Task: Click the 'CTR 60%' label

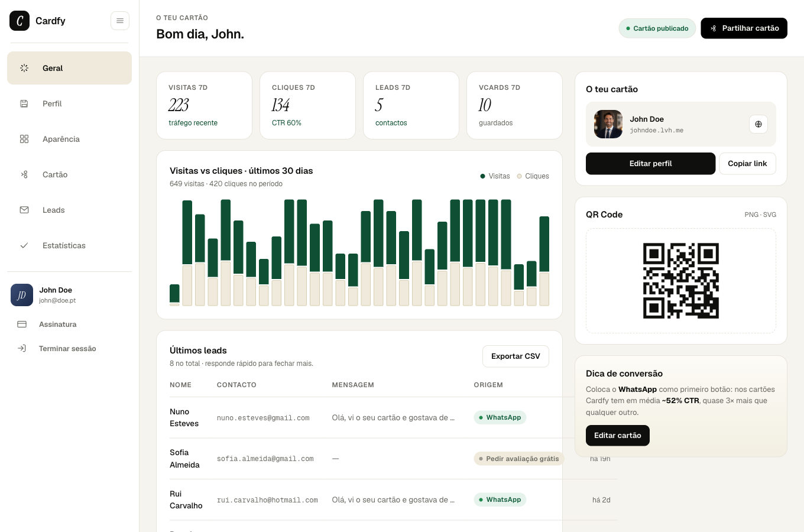Action: click(x=287, y=123)
